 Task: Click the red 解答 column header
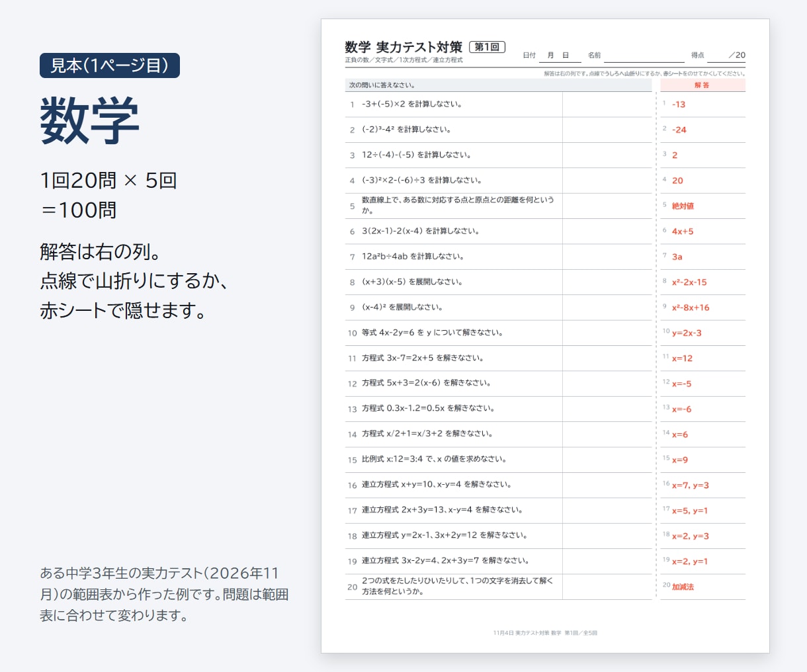coord(702,85)
